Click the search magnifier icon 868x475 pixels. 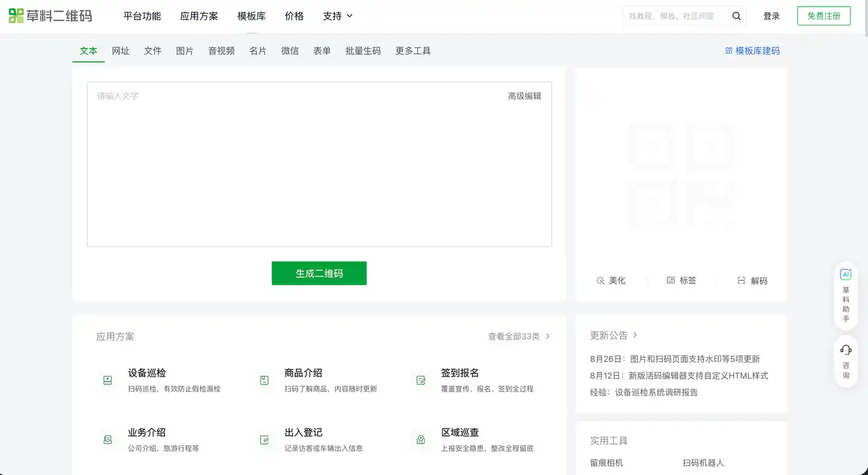point(736,16)
